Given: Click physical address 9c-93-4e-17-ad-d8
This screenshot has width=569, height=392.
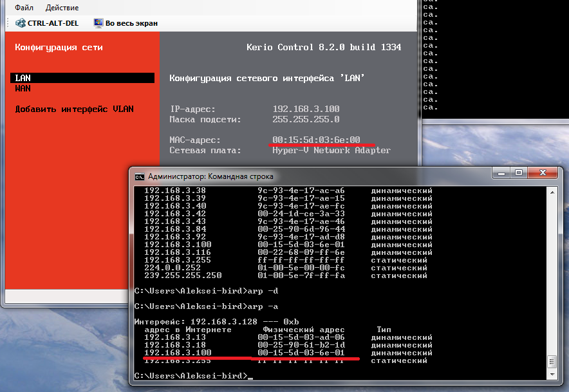Looking at the screenshot, I should [x=301, y=237].
